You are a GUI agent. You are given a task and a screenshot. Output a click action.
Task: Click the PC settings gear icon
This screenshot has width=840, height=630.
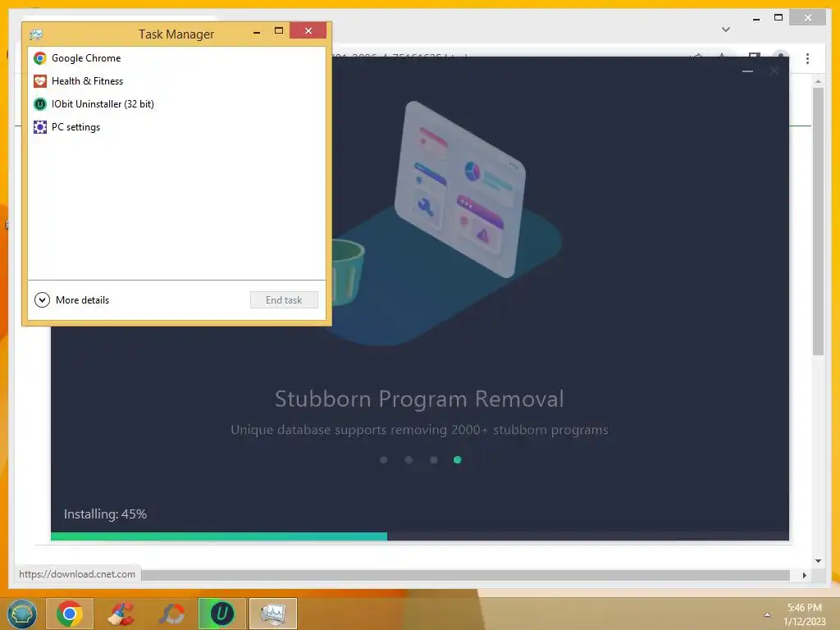(40, 127)
